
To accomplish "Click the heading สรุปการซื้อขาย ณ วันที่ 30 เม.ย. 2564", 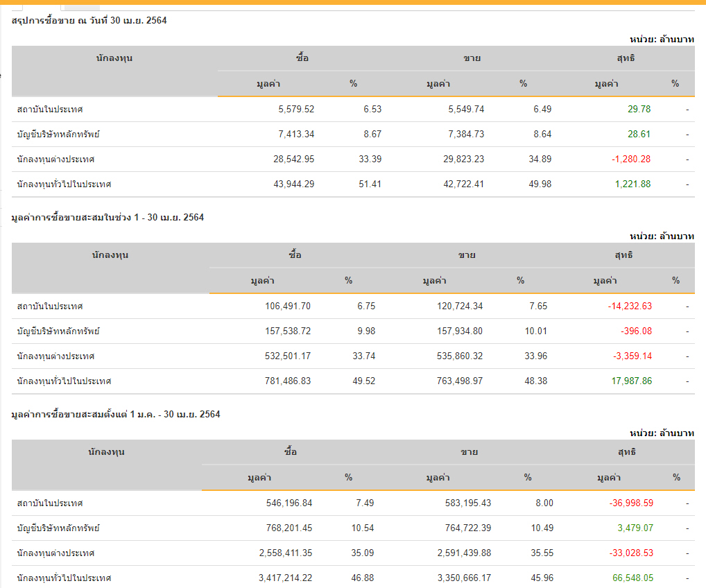I will coord(89,21).
